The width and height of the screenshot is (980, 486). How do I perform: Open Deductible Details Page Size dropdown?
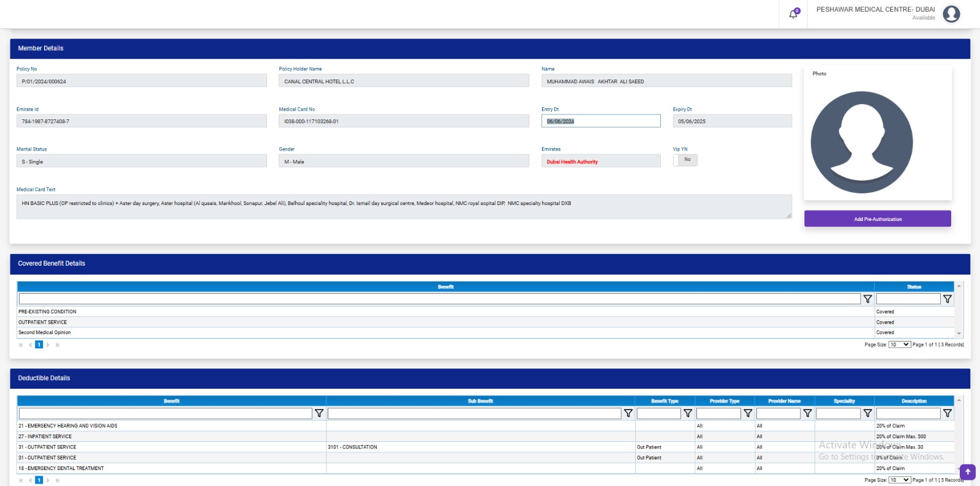tap(899, 480)
